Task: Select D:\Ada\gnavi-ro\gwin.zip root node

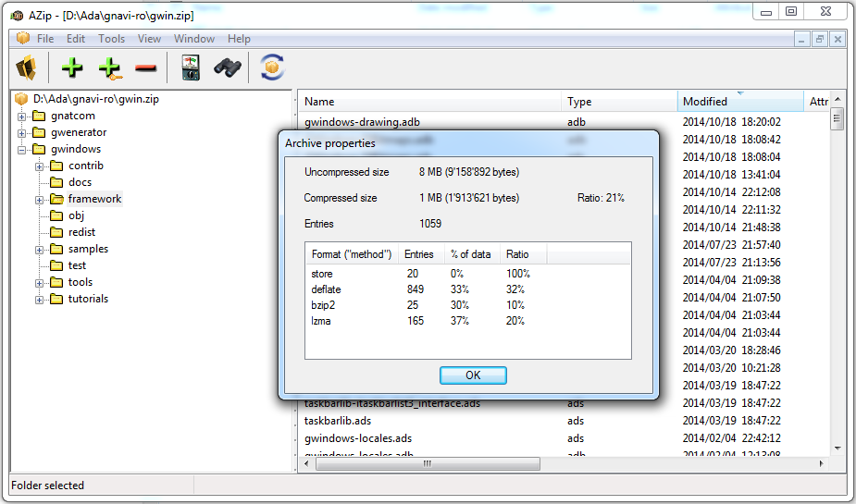Action: 96,99
